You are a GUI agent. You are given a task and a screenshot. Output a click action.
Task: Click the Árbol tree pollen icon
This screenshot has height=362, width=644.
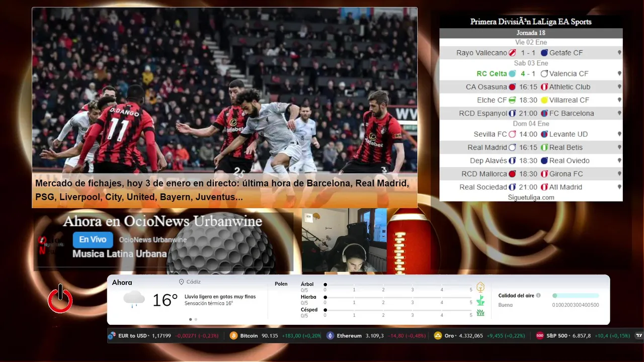(x=480, y=287)
